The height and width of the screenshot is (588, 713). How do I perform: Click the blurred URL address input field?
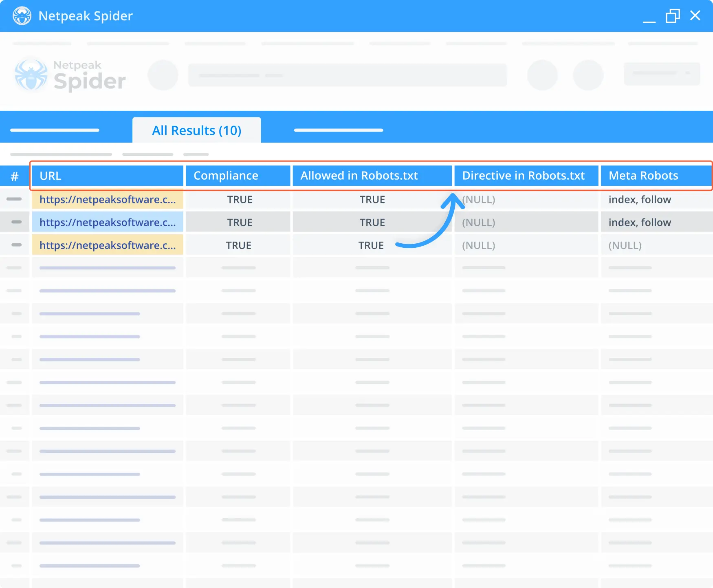347,75
